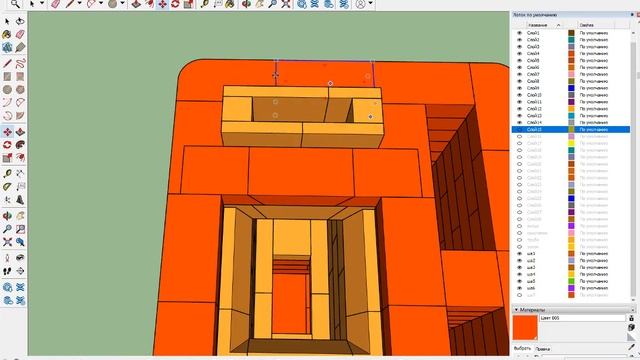The image size is (640, 360).
Task: Click the шв6 color swatch
Action: click(x=571, y=288)
